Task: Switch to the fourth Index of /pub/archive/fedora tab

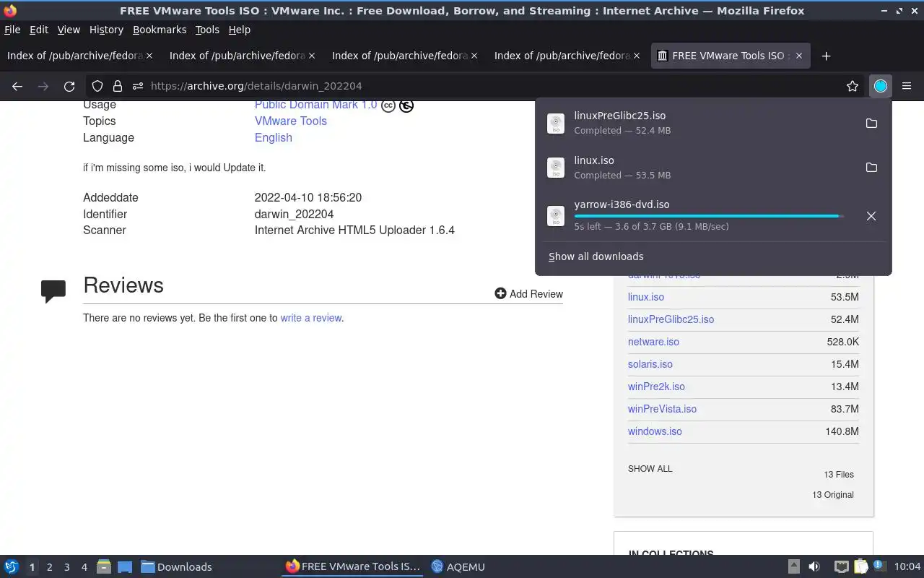Action: pos(567,56)
